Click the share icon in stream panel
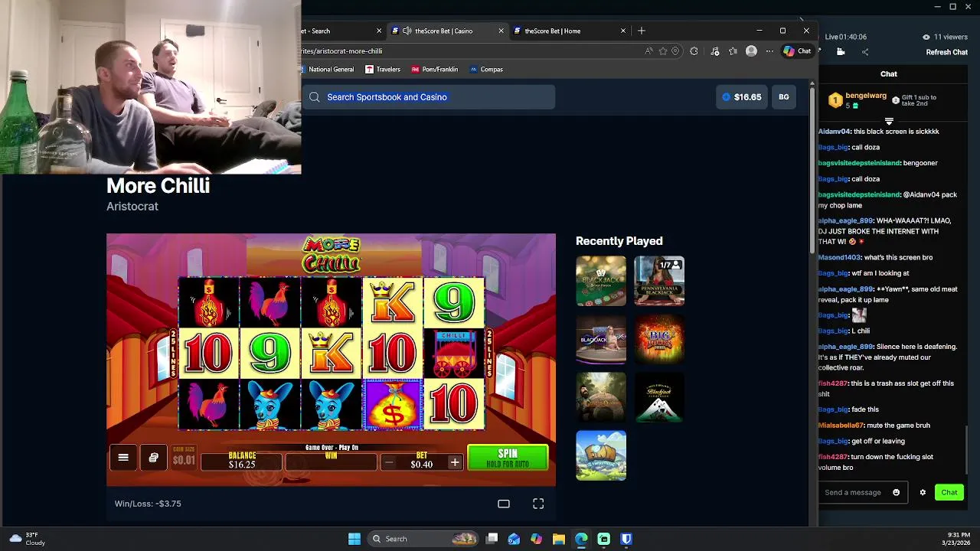The width and height of the screenshot is (980, 551). 865,52
